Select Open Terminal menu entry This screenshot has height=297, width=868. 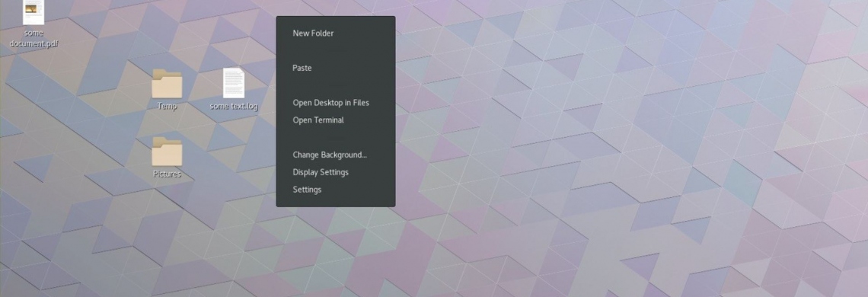[x=336, y=120]
